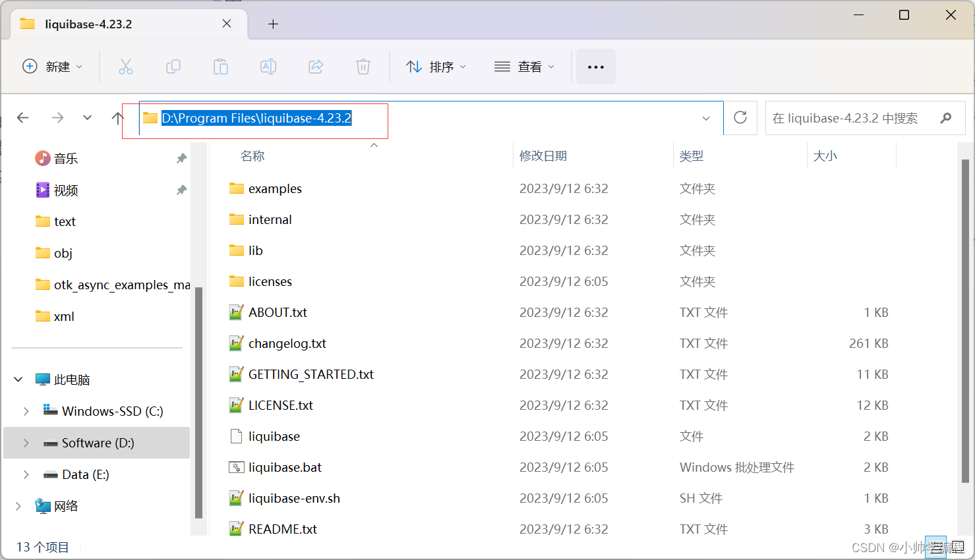
Task: Click the ABOUT.txt file icon
Action: 237,312
